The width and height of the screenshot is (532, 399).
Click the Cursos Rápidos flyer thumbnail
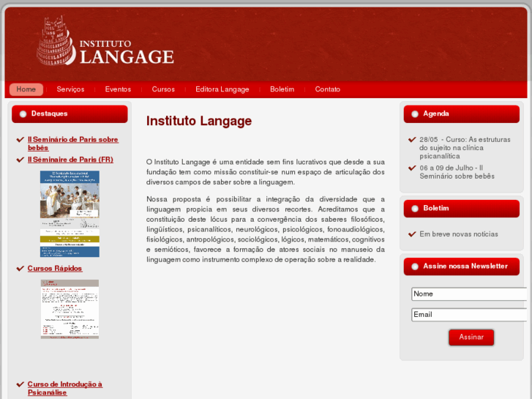coord(70,310)
